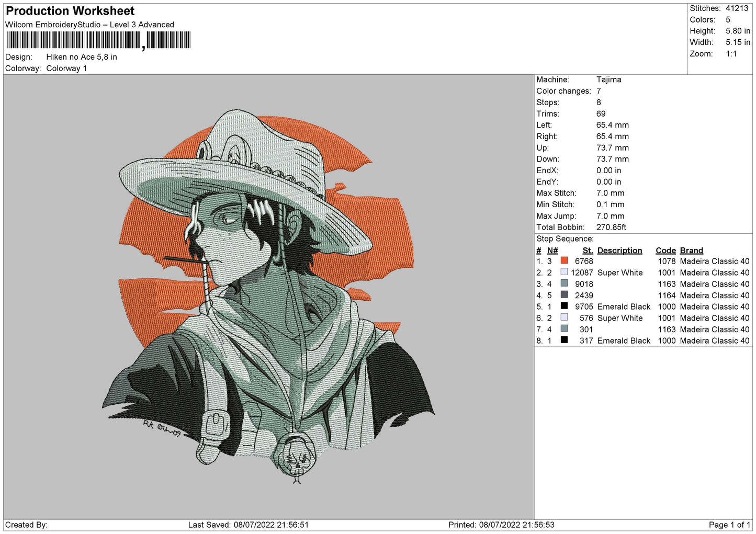Pick the dark gray swatch for code 1164
This screenshot has width=756, height=534.
564,295
